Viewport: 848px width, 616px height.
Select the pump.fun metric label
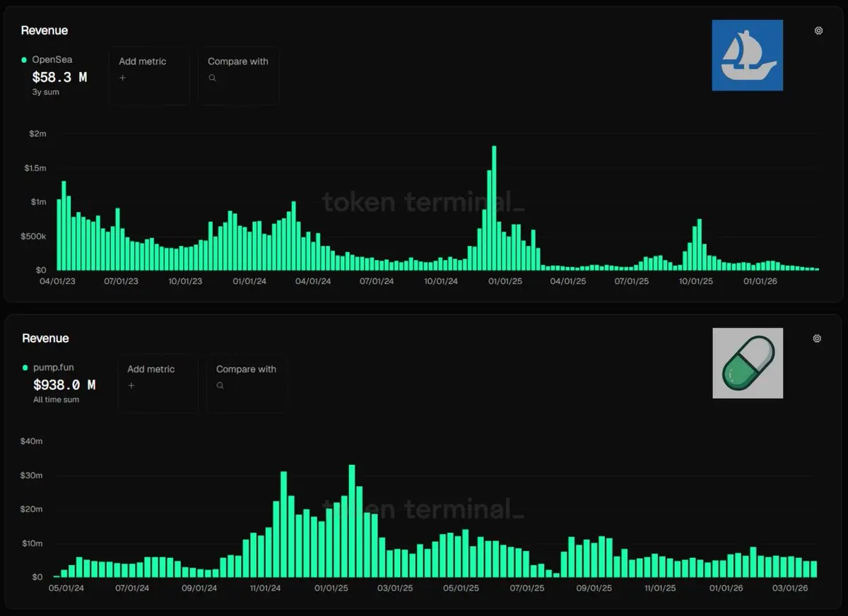pyautogui.click(x=53, y=368)
